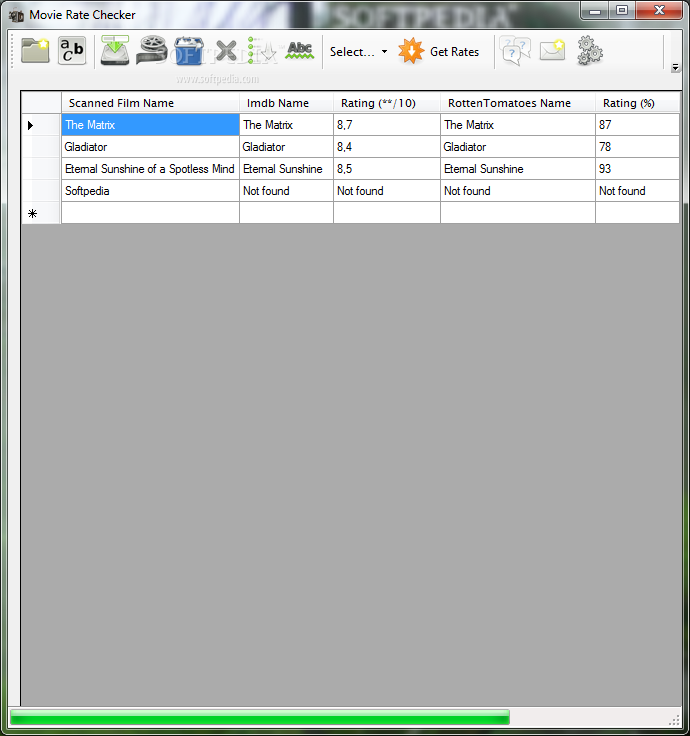Select 'Softpedia' scanned film name cell
Image resolution: width=690 pixels, height=736 pixels.
pos(150,191)
